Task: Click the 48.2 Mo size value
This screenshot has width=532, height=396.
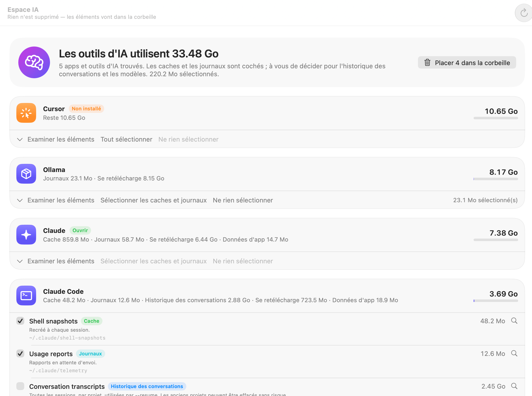Action: point(493,321)
